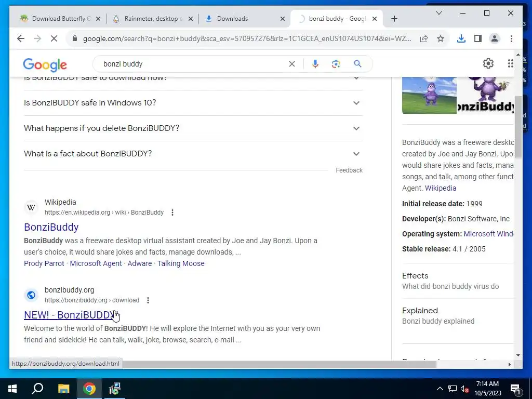
Task: Start voice search with the microphone icon
Action: (315, 64)
